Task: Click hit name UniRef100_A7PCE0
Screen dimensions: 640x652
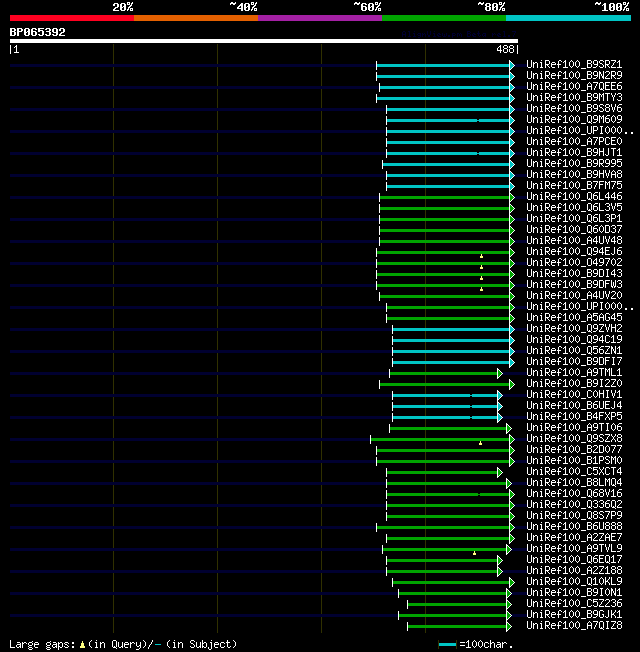Action: click(574, 141)
